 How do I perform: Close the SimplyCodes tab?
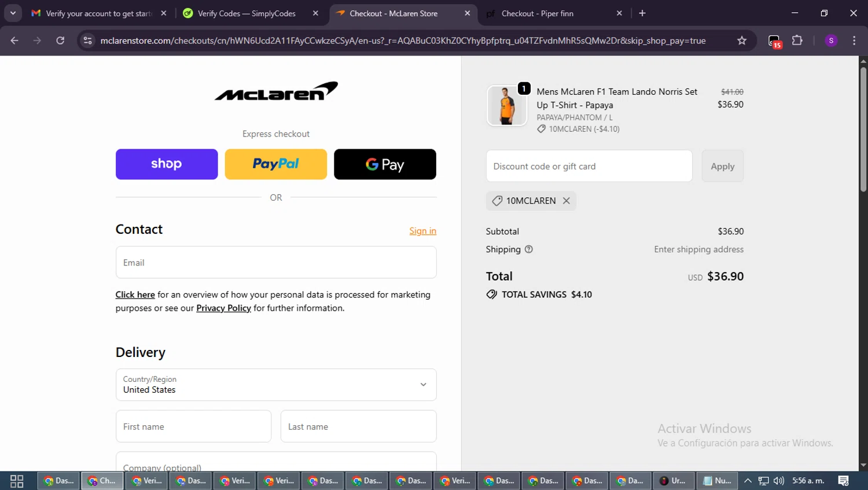coord(315,13)
